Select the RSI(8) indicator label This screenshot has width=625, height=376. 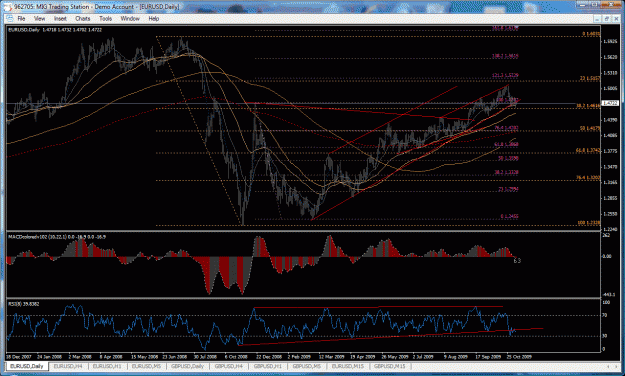(x=24, y=304)
